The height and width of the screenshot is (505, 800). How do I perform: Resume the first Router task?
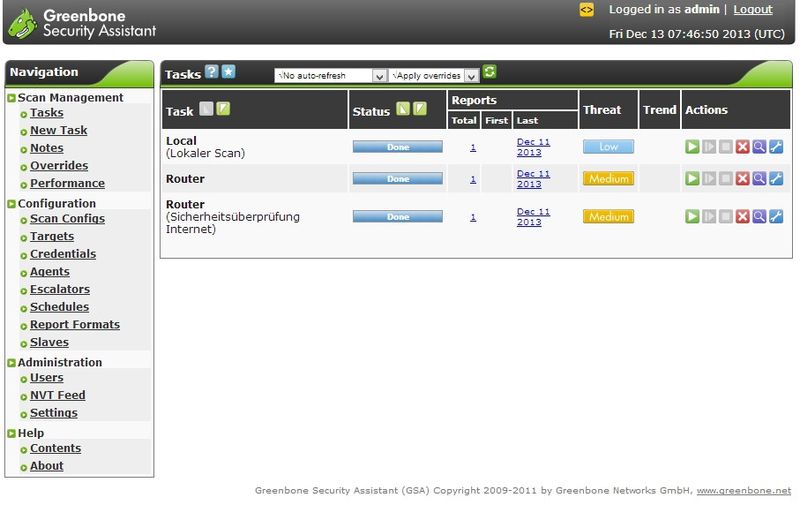709,179
